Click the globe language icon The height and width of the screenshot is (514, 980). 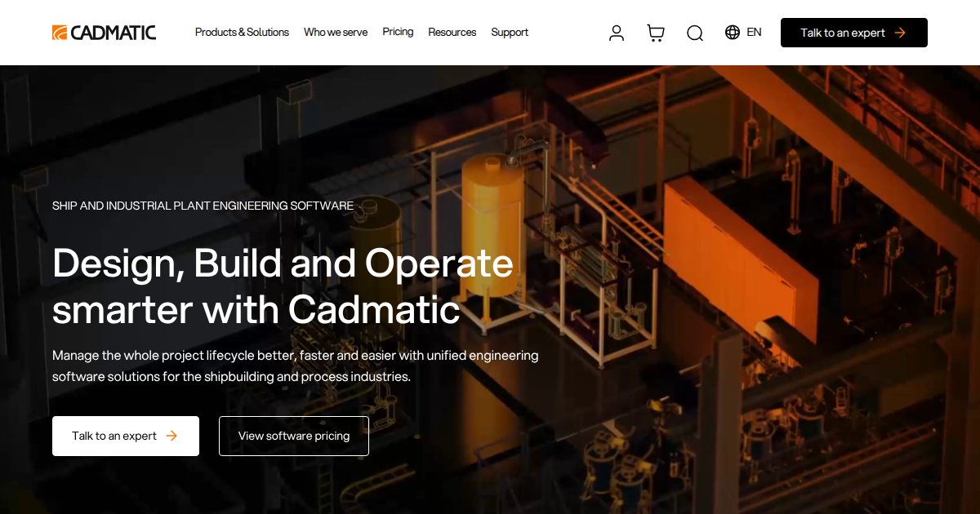tap(733, 32)
